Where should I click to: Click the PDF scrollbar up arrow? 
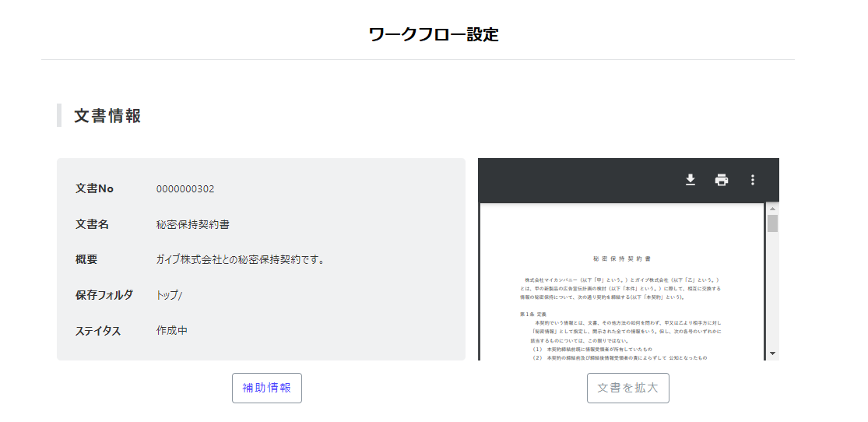pyautogui.click(x=772, y=209)
